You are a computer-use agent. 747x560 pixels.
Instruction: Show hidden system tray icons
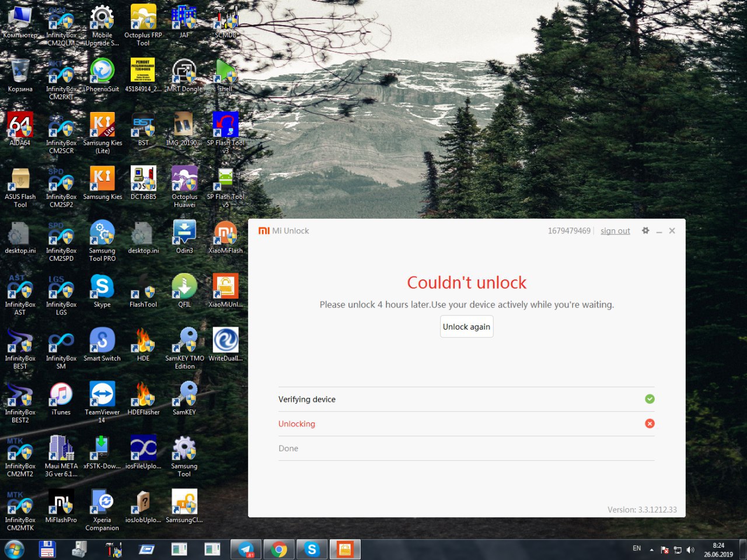651,549
